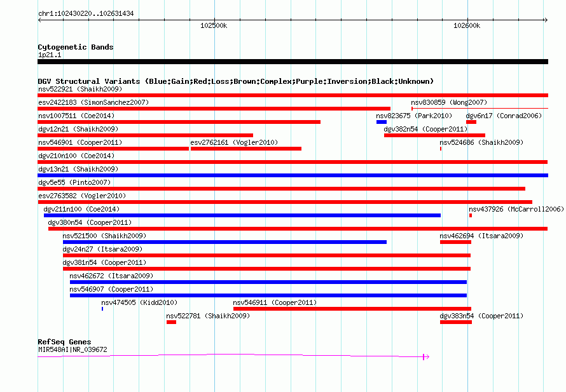
Task: Click the nsv1007511 (Coe2014) label
Action: tap(76, 116)
